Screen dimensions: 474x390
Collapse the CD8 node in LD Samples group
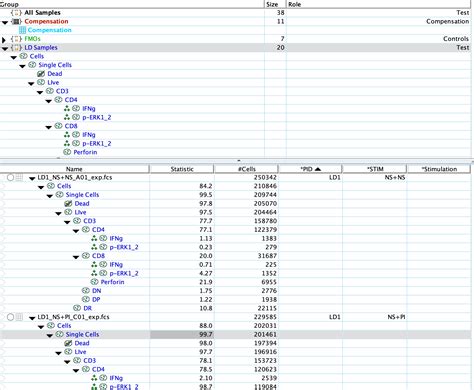click(x=49, y=127)
